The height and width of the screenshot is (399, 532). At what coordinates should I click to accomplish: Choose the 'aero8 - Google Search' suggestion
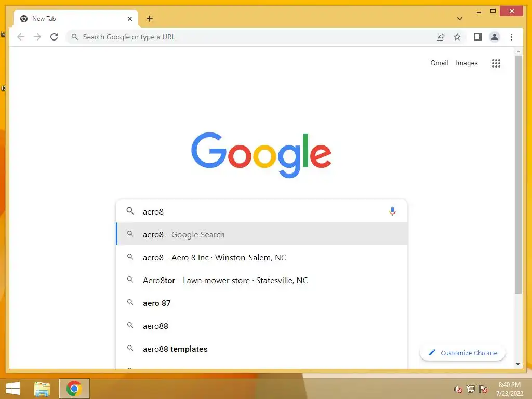tap(262, 234)
